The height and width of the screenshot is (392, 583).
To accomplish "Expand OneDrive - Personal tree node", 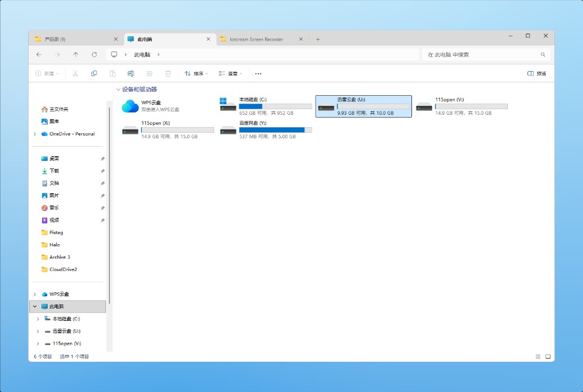I will 35,134.
